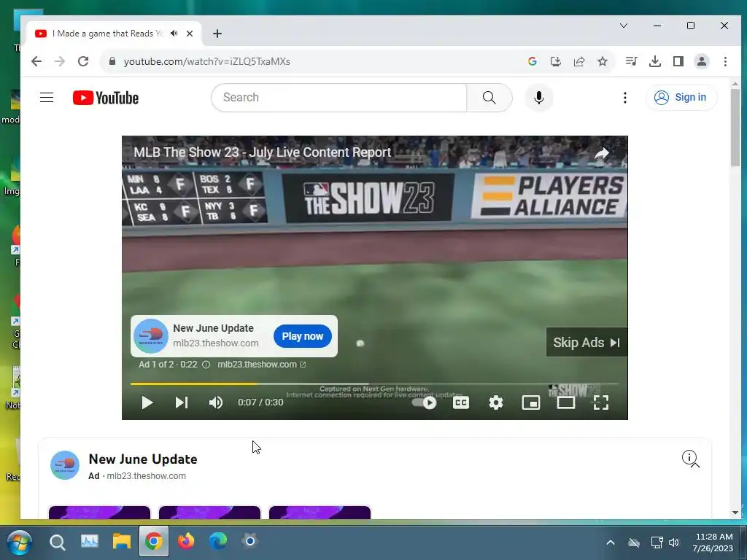This screenshot has height=560, width=747.
Task: Open ad info icon in companion panel
Action: click(x=690, y=459)
